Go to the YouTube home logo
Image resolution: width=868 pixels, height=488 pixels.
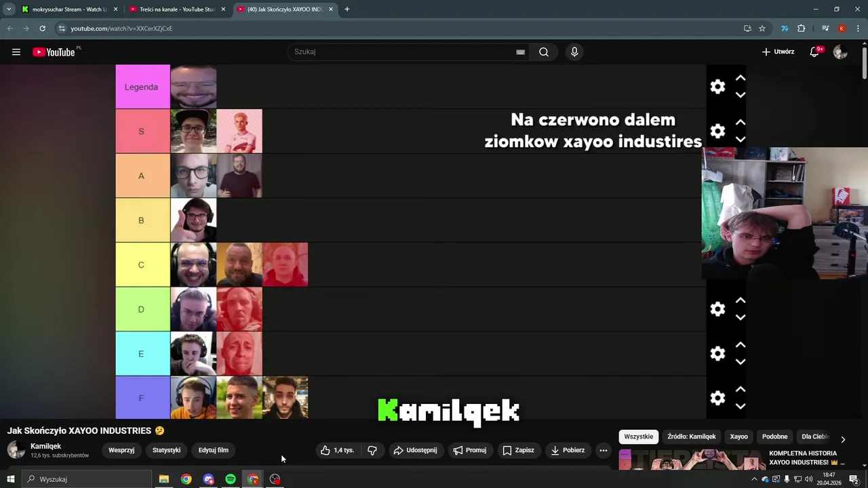click(x=54, y=52)
